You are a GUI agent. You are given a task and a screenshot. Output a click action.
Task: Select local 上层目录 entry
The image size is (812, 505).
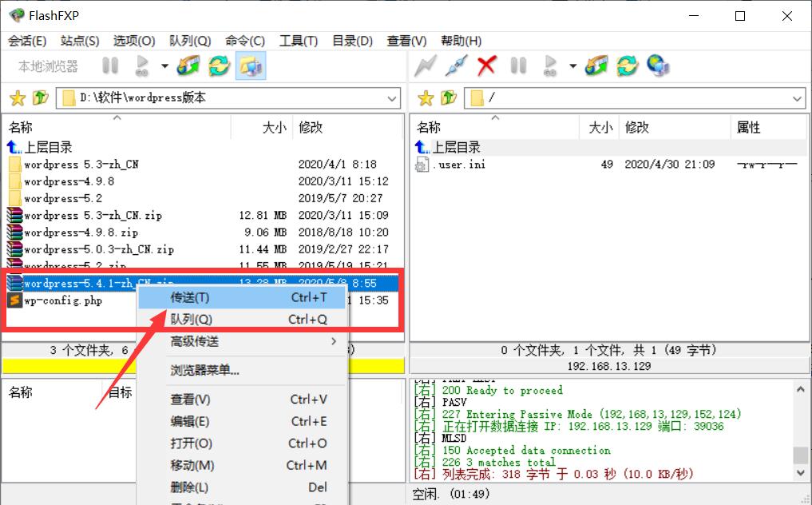(x=40, y=147)
